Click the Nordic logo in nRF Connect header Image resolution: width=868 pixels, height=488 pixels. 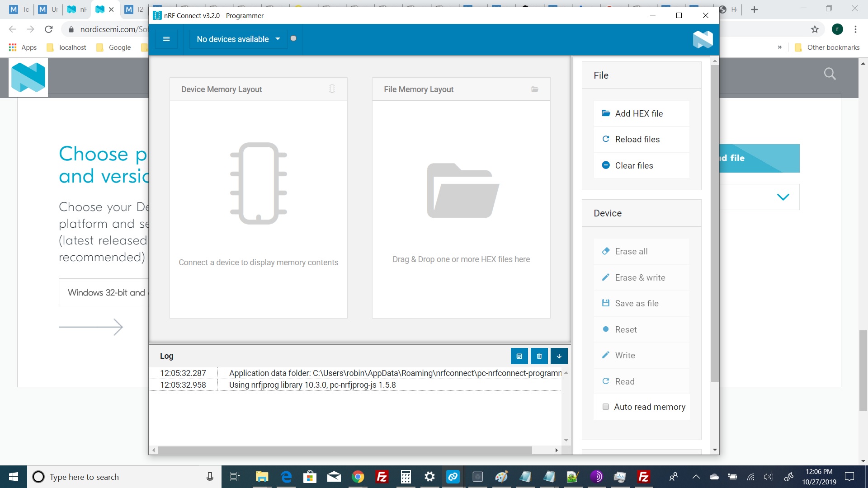703,39
